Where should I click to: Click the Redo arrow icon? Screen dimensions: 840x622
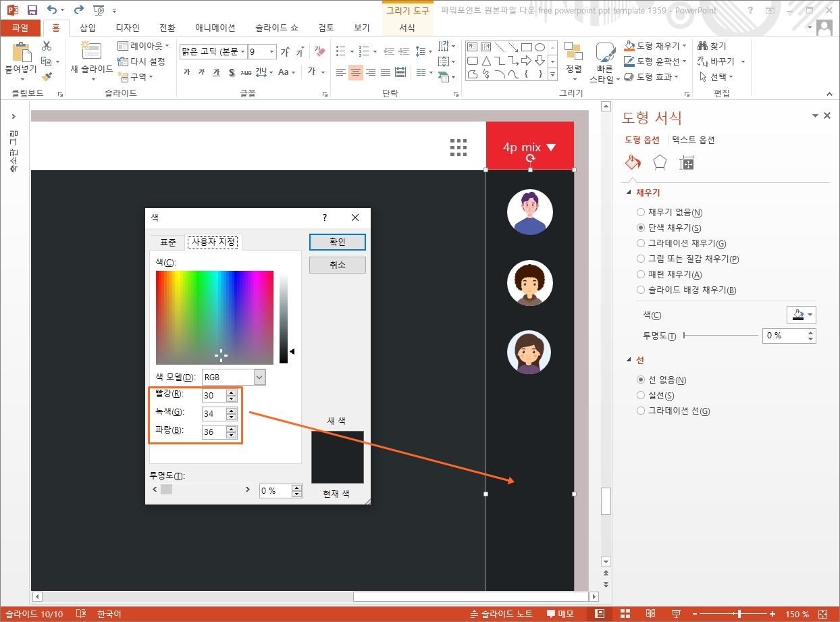pos(78,10)
